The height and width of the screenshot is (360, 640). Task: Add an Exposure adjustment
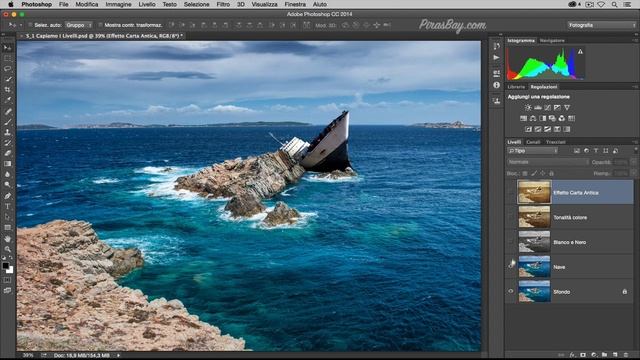tap(557, 108)
